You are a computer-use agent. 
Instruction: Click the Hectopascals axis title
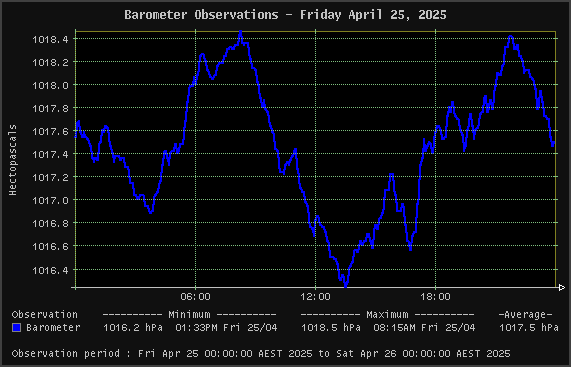coord(13,159)
